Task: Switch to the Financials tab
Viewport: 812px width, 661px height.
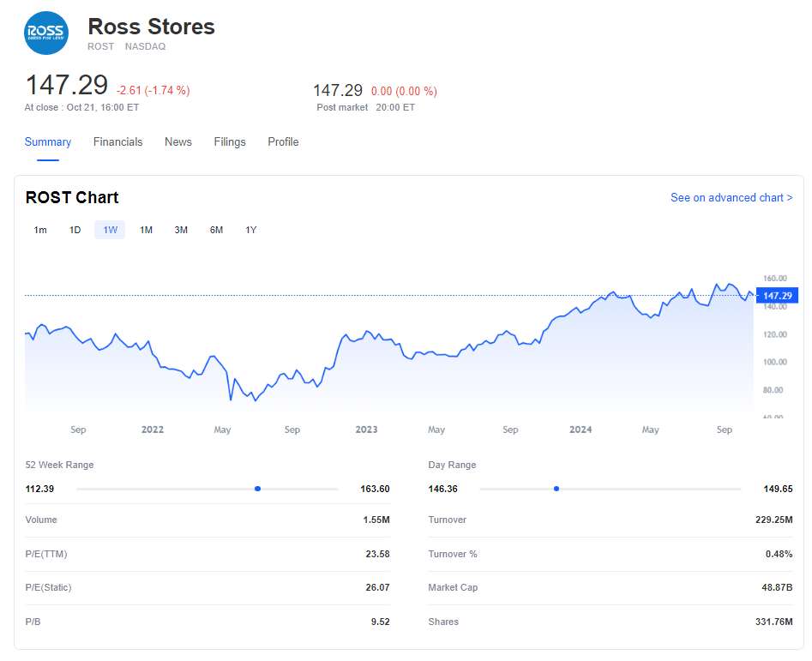Action: (x=117, y=142)
